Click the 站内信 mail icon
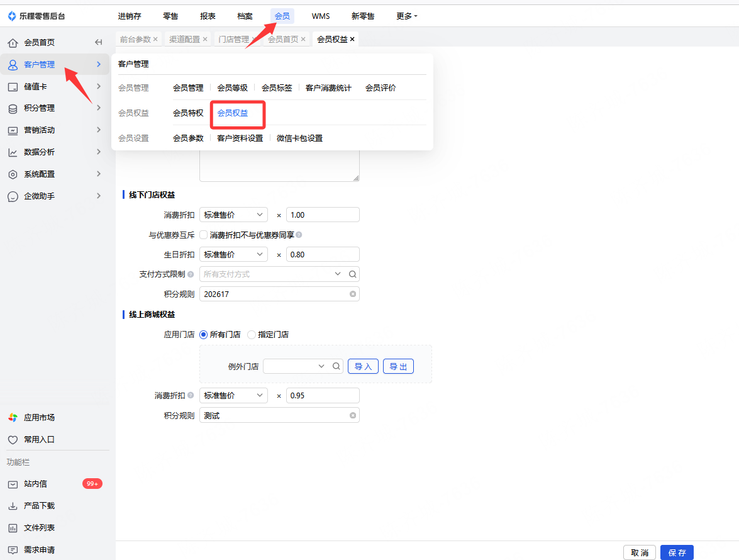Image resolution: width=739 pixels, height=560 pixels. tap(13, 484)
